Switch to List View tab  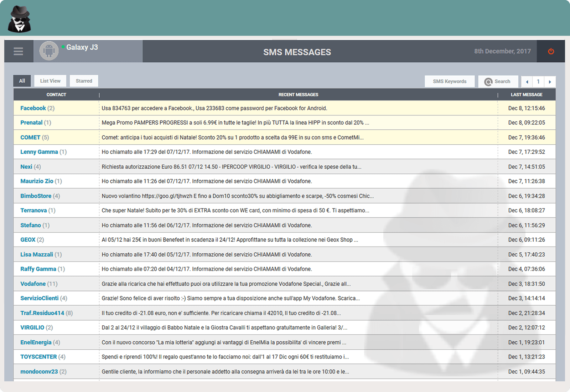coord(50,81)
